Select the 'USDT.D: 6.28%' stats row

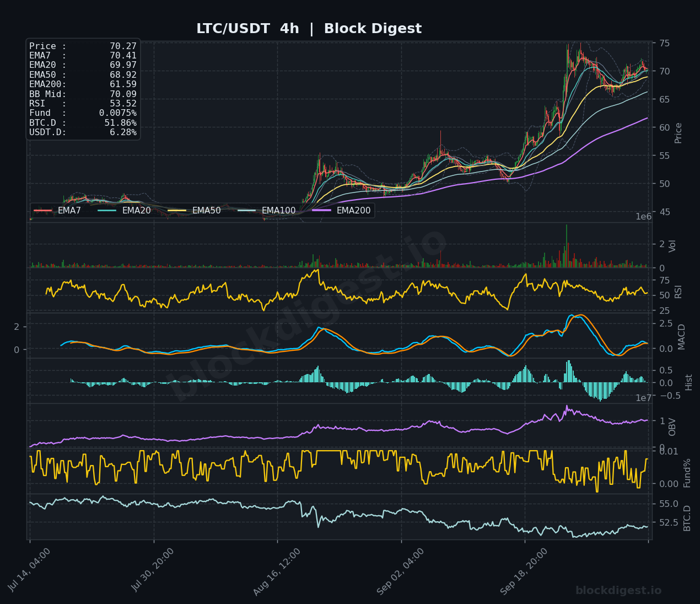click(83, 132)
